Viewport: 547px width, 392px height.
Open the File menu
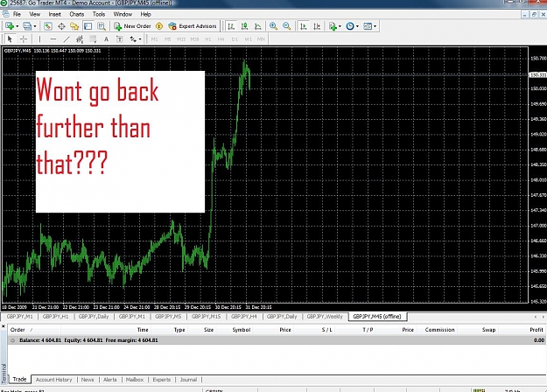pyautogui.click(x=17, y=14)
